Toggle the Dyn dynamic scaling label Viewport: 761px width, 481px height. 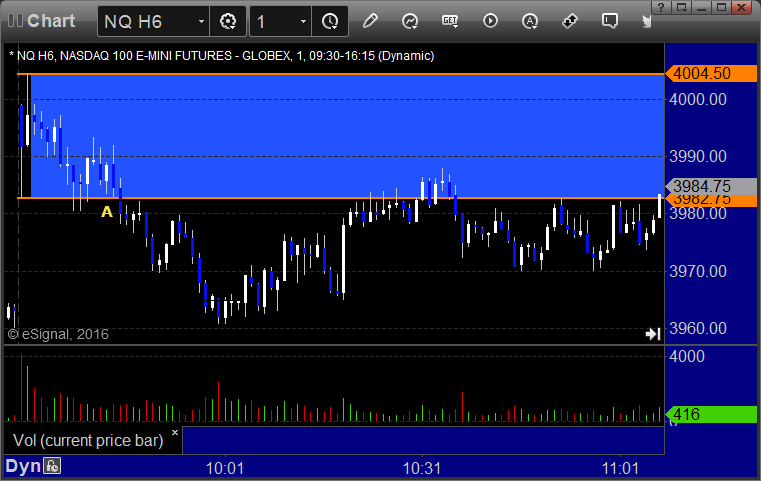tap(23, 466)
